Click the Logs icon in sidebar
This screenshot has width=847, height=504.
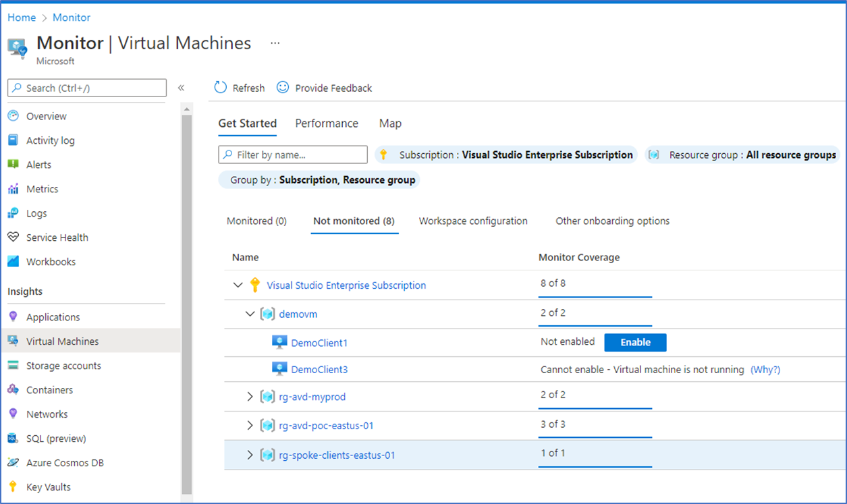tap(13, 213)
